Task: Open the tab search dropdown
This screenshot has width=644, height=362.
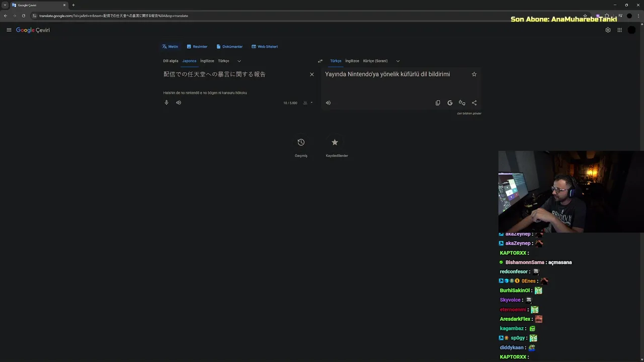Action: point(5,5)
